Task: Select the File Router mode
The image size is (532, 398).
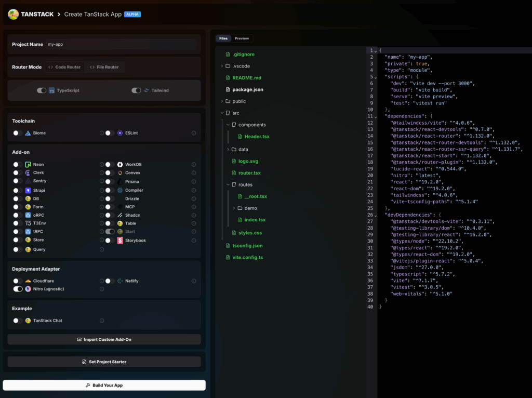Action: (104, 67)
